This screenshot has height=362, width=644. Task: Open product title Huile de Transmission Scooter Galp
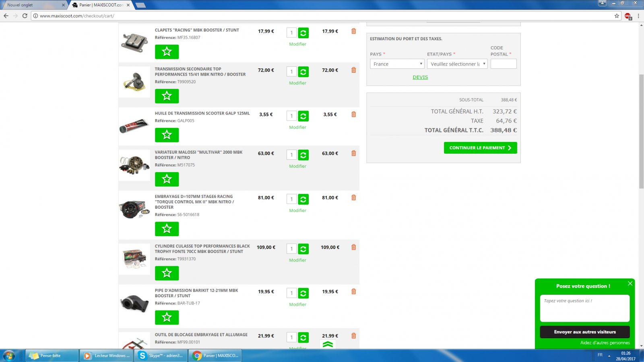tap(202, 113)
